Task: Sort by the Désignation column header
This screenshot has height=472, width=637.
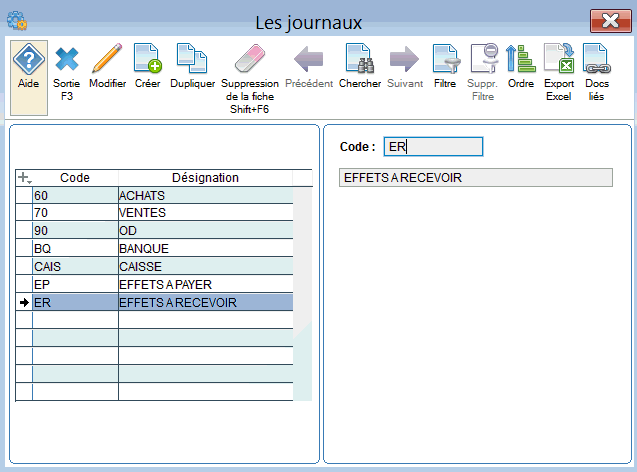Action: click(x=205, y=178)
